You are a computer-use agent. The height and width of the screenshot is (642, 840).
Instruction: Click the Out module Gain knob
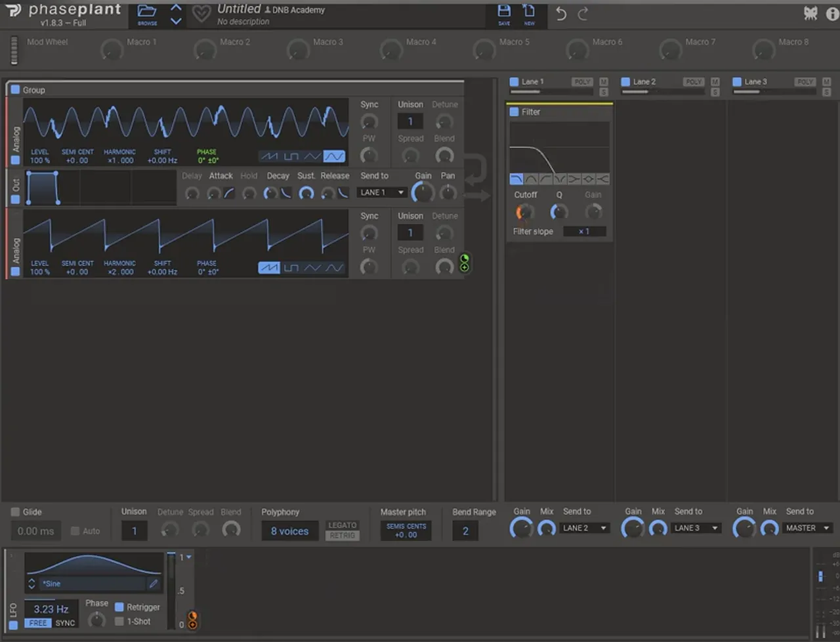[423, 193]
